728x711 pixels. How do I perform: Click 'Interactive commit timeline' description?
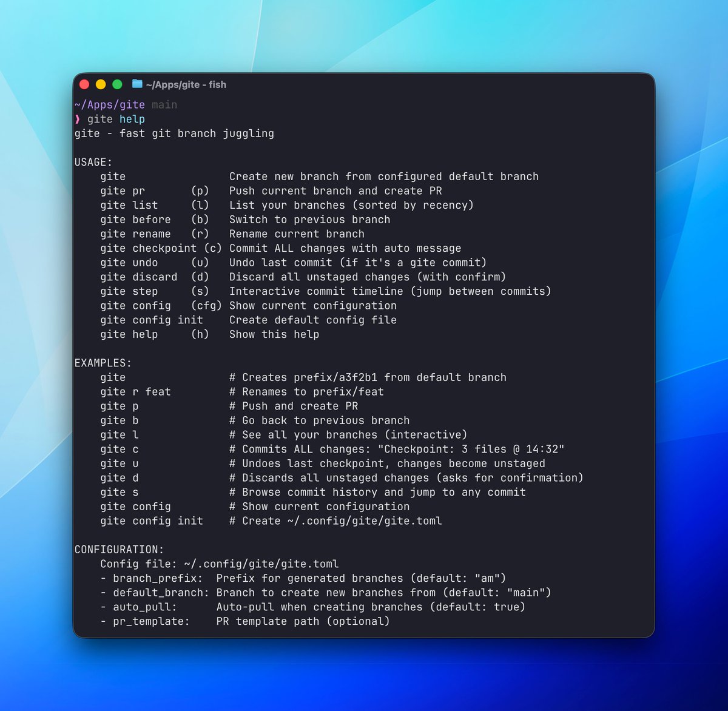click(x=316, y=291)
